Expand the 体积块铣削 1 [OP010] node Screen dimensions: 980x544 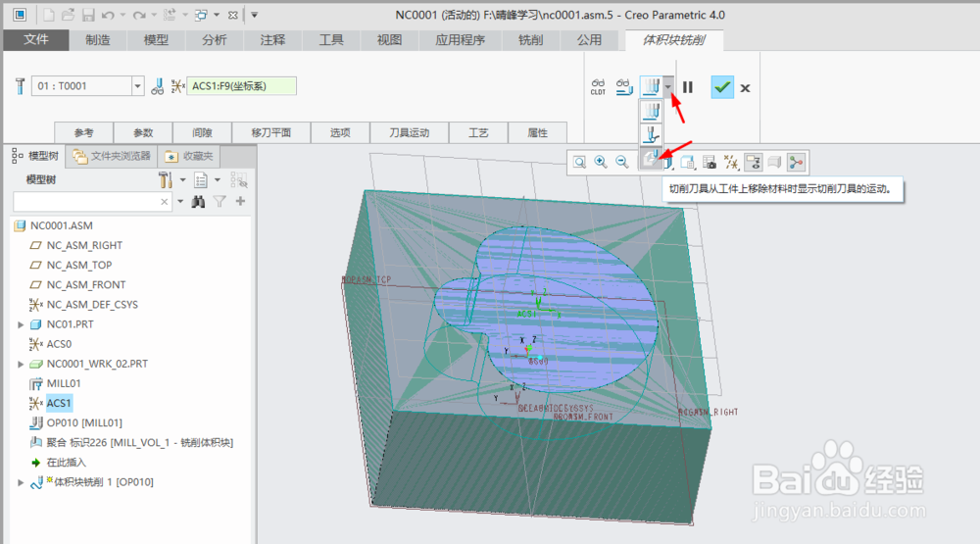pos(21,482)
